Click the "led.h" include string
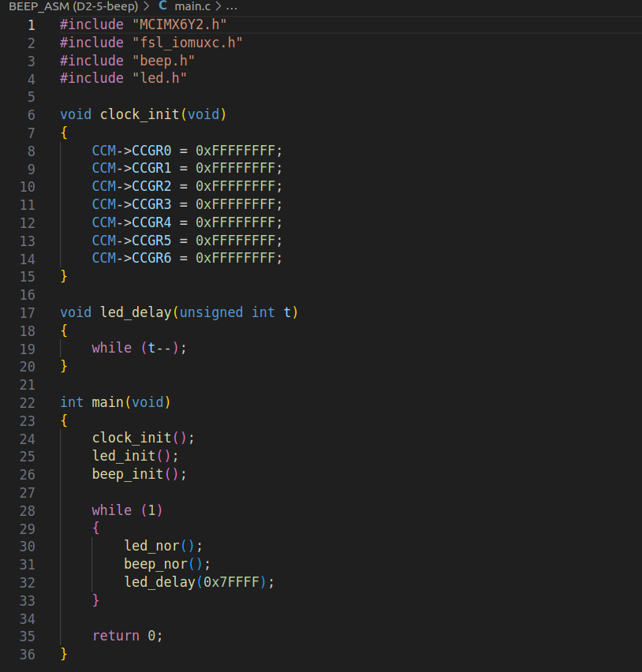The image size is (642, 672). pos(159,78)
